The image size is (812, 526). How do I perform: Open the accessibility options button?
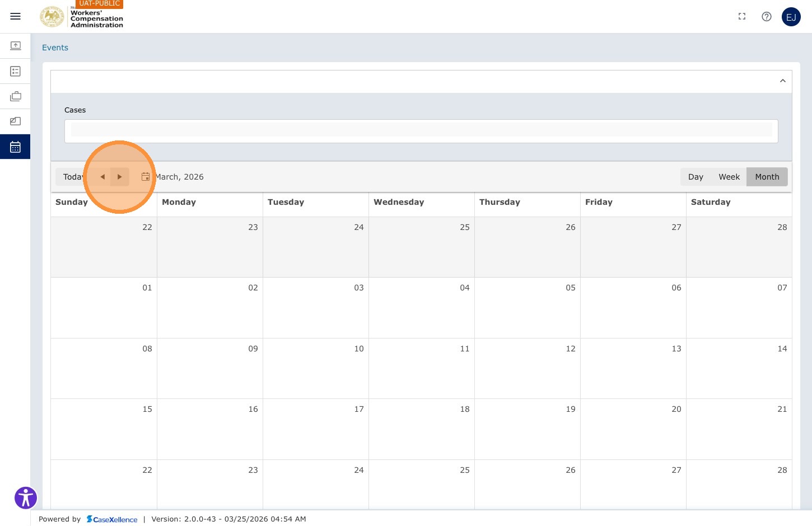[x=26, y=497]
